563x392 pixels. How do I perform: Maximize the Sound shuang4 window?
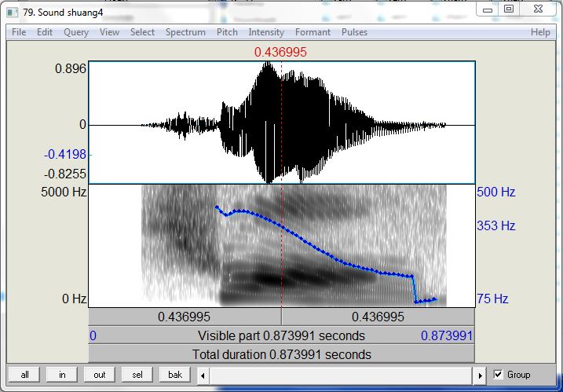click(509, 9)
